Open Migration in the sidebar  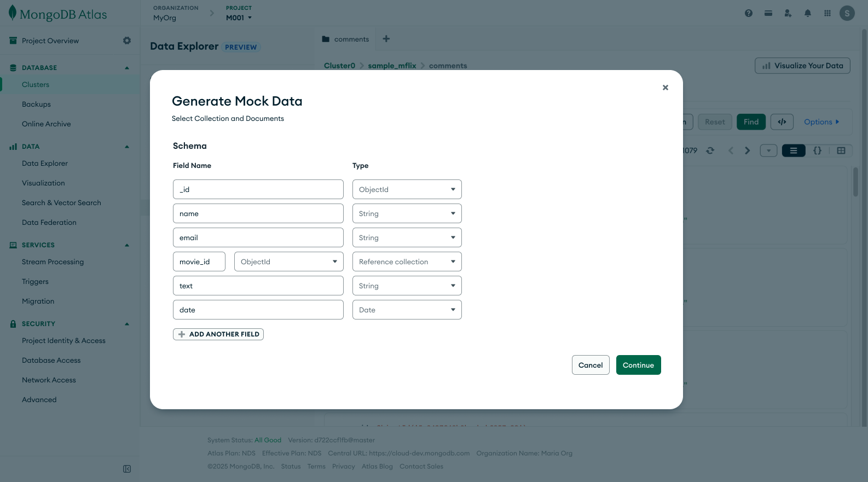[38, 301]
